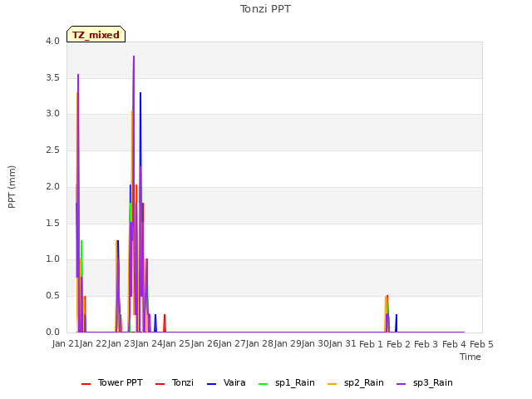Screen dimensions: 532x399
Task: Click the Feb 4 x-axis tick label
Action: tap(454, 344)
